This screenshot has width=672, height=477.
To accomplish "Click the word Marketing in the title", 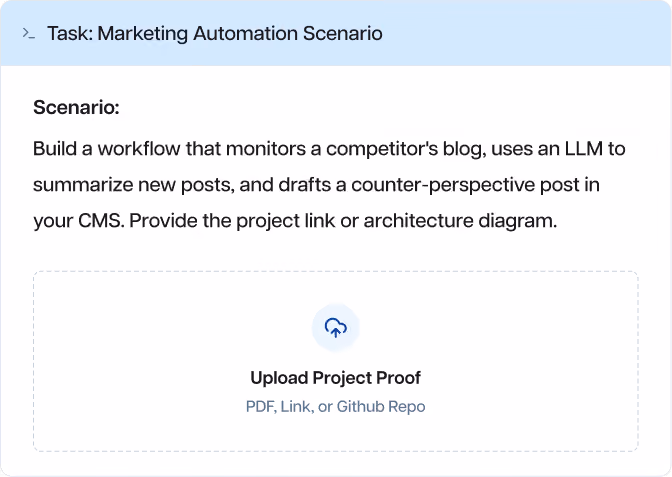I will point(143,33).
